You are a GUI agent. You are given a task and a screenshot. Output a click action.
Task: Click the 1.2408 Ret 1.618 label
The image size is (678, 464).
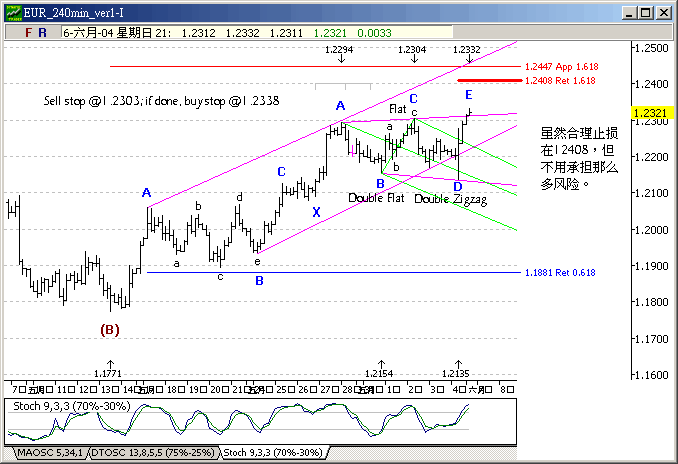coord(560,80)
